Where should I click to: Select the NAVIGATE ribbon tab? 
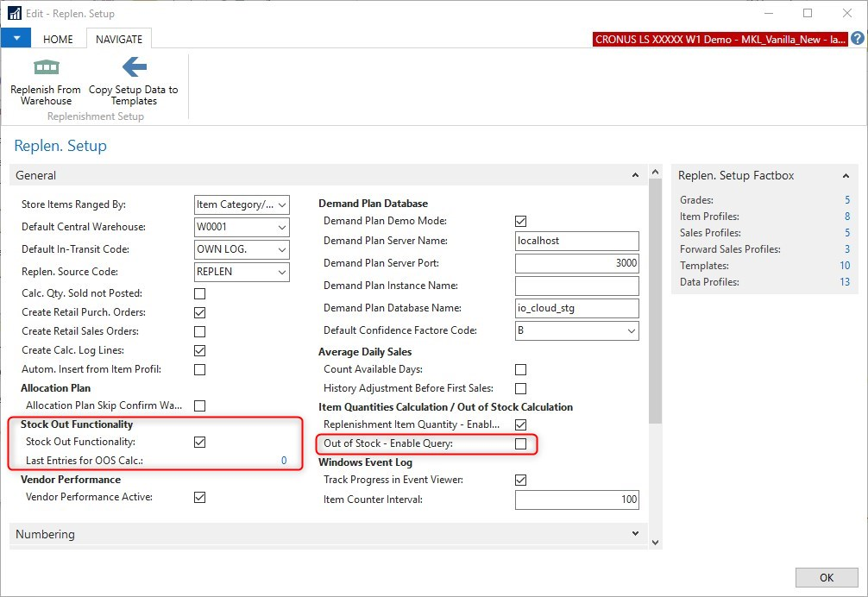[x=119, y=40]
